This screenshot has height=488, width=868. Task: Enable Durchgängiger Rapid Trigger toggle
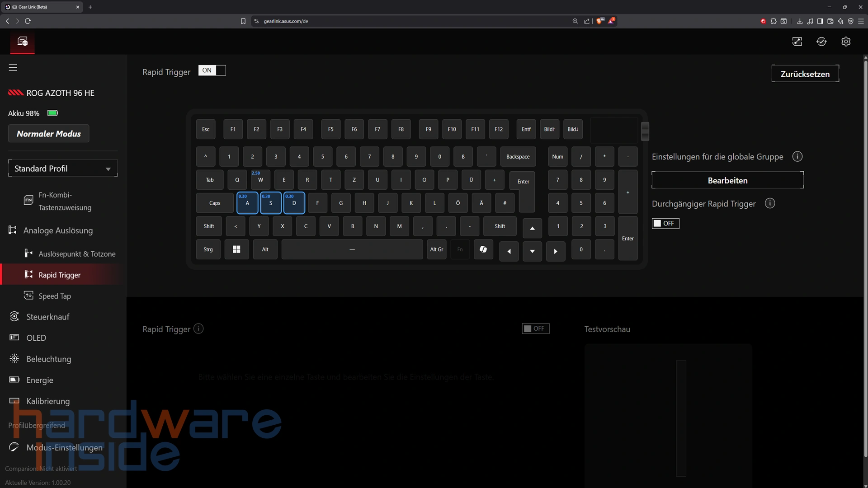(665, 223)
